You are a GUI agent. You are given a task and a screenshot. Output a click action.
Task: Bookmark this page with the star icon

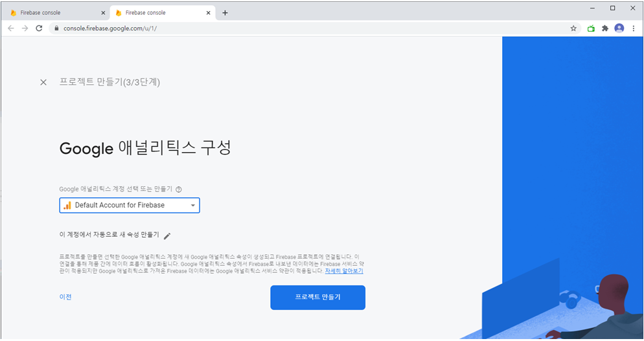(573, 28)
